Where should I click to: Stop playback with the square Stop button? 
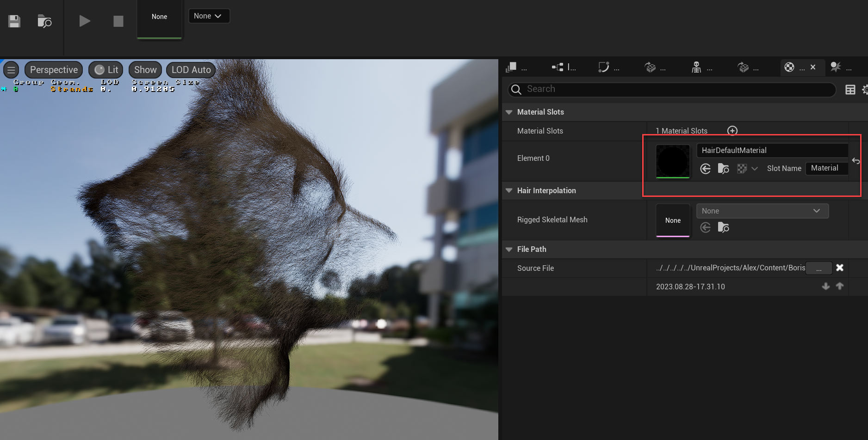tap(118, 21)
